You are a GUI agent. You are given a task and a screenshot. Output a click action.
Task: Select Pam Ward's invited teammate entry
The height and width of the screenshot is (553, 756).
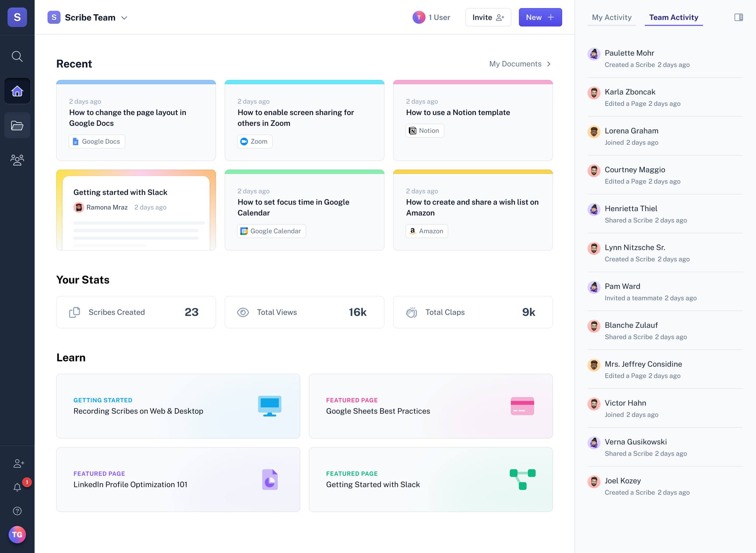pyautogui.click(x=665, y=292)
